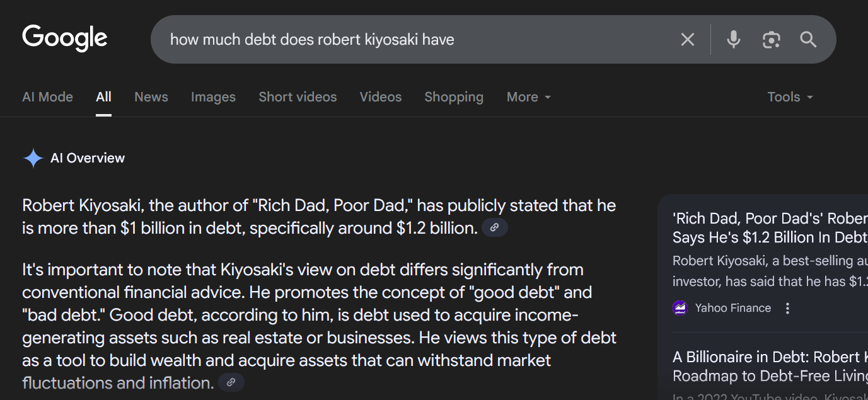Open the Short videos tab
The width and height of the screenshot is (868, 400).
pyautogui.click(x=298, y=97)
